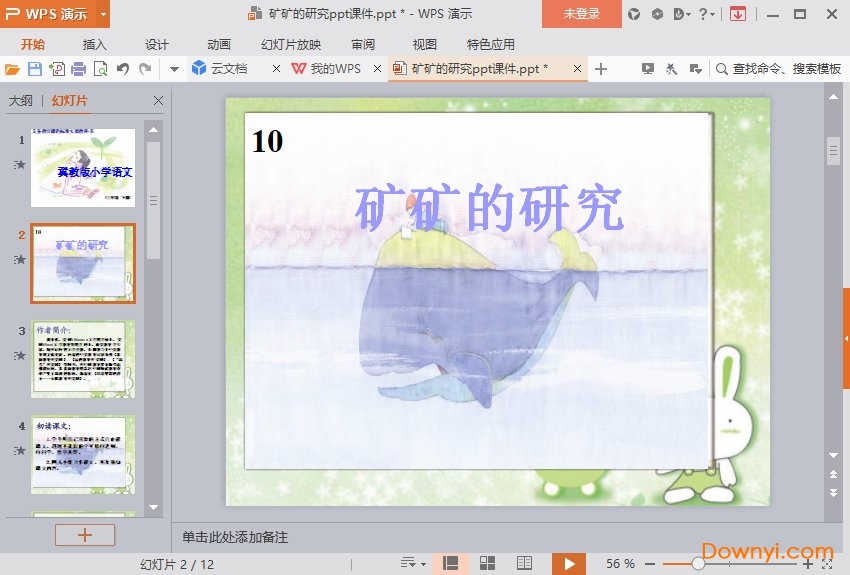The image size is (850, 575).
Task: Click the hexagon settings icon in title bar
Action: [657, 14]
